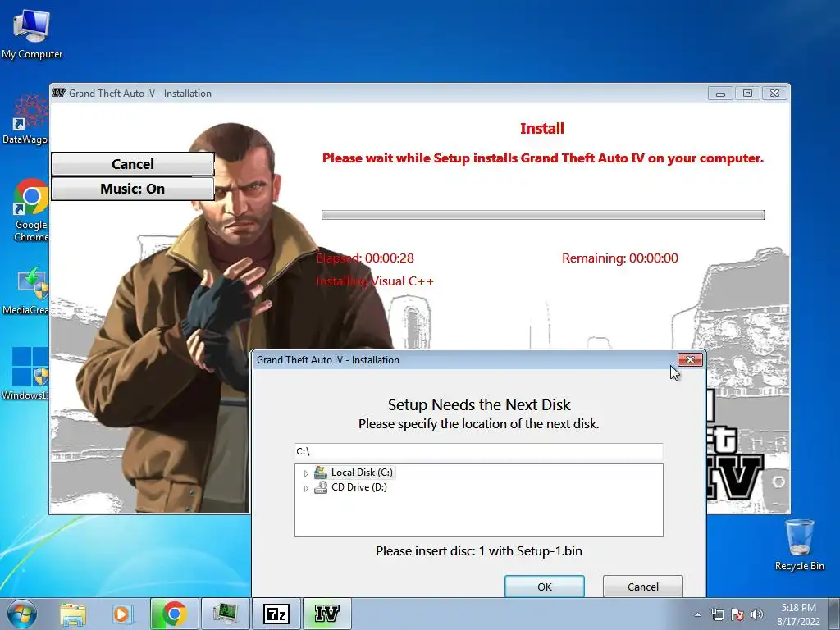Screen dimensions: 840x630
Task: Click the disk location path field
Action: (479, 452)
